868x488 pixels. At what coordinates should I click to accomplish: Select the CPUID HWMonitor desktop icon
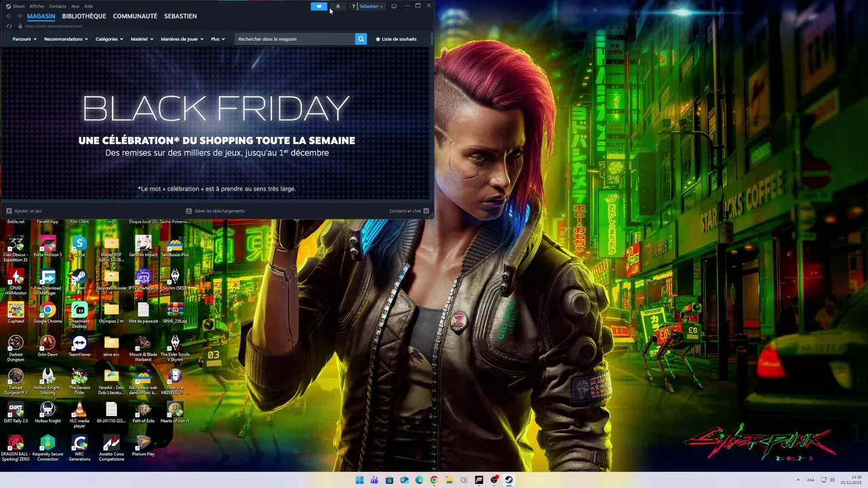(x=16, y=281)
